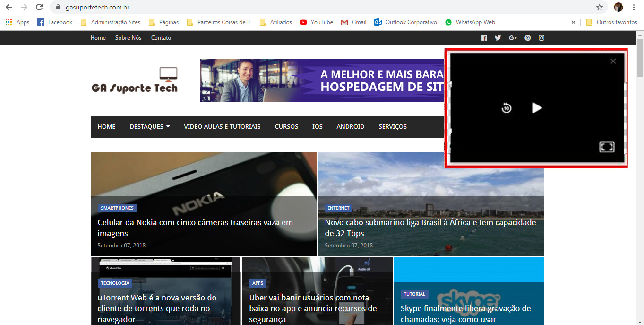Open VÍDEO AULAS E TUTORIAIS menu item
The width and height of the screenshot is (644, 325).
click(x=222, y=127)
